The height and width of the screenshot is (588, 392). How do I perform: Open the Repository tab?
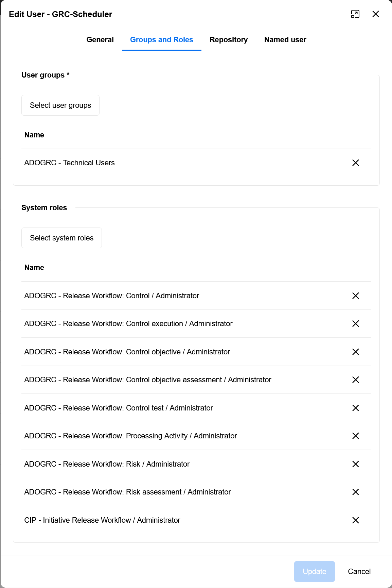[x=229, y=39]
